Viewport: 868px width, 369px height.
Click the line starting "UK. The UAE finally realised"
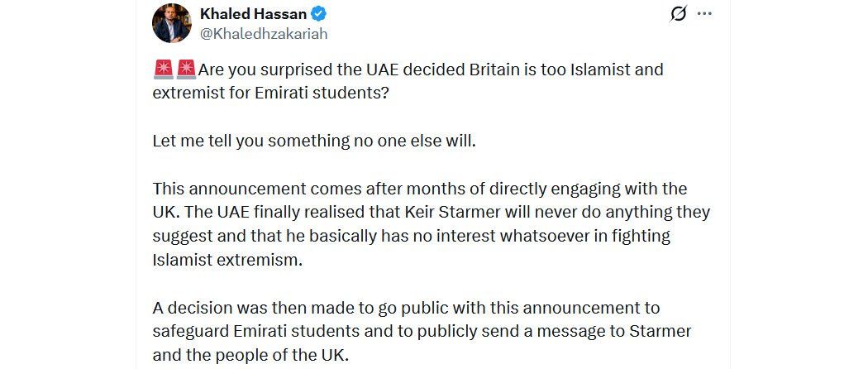(431, 213)
